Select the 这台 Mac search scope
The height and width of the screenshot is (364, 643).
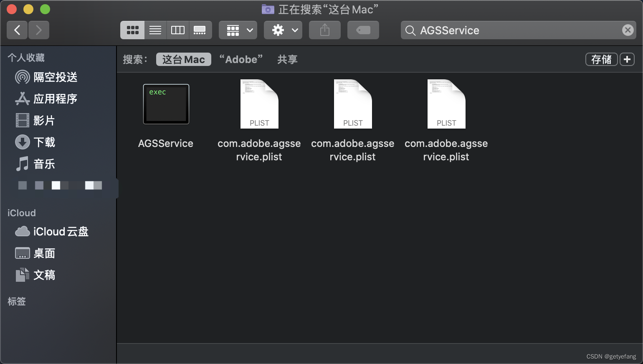(184, 59)
